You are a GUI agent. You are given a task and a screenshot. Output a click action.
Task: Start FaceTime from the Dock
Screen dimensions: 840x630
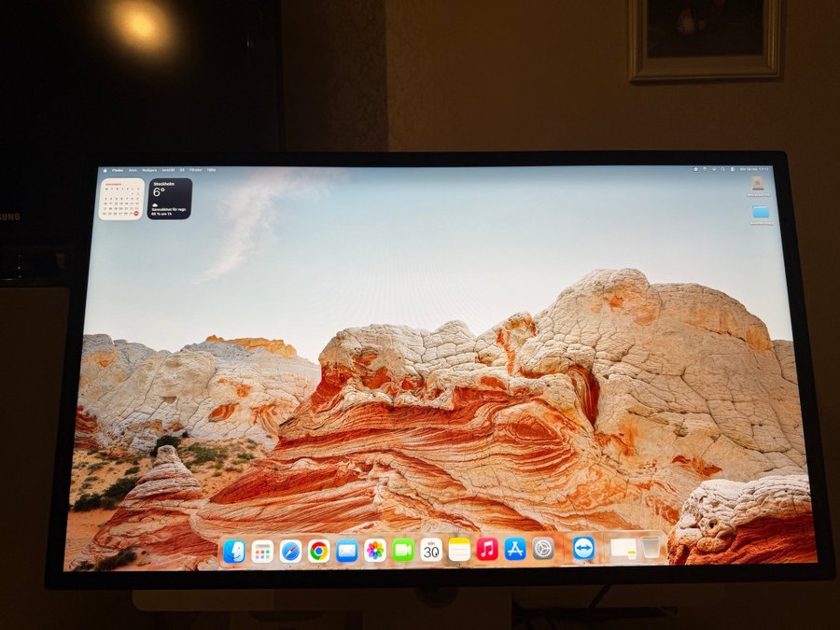pyautogui.click(x=403, y=550)
